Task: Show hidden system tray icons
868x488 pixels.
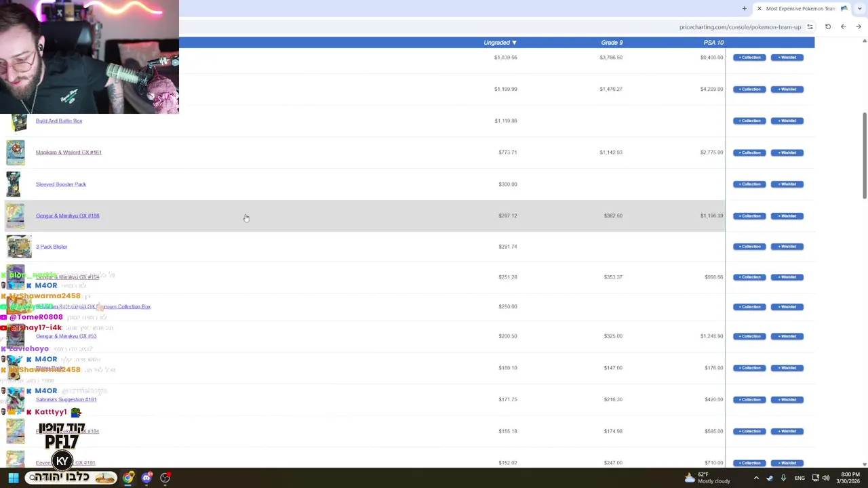Action: 756,478
